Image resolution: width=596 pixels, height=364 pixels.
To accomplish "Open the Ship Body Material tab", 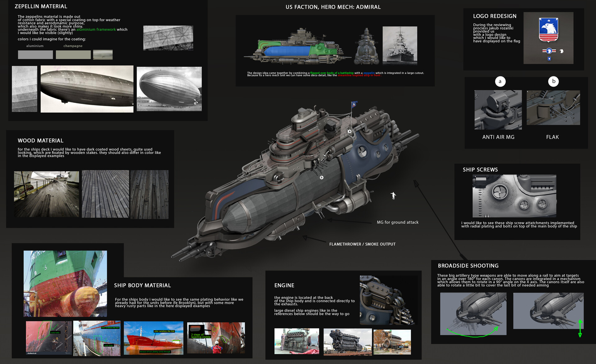I will (143, 285).
